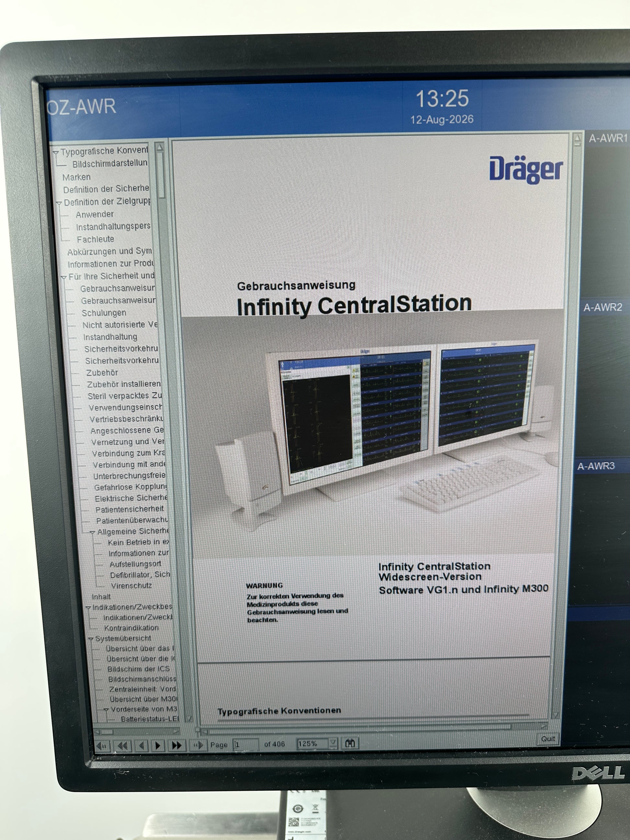This screenshot has height=840, width=630.
Task: Click the Typografische Konventionen heading in document
Action: [279, 711]
